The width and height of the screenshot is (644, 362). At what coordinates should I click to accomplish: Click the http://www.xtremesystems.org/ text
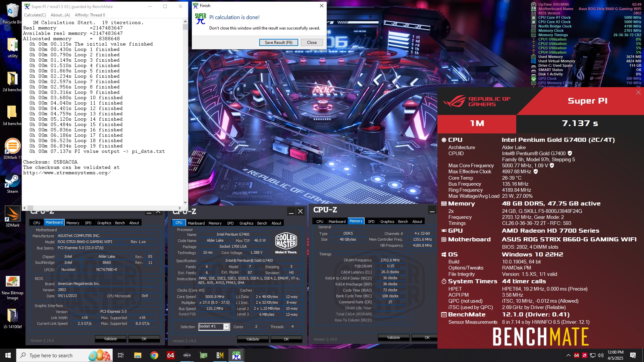tap(67, 173)
